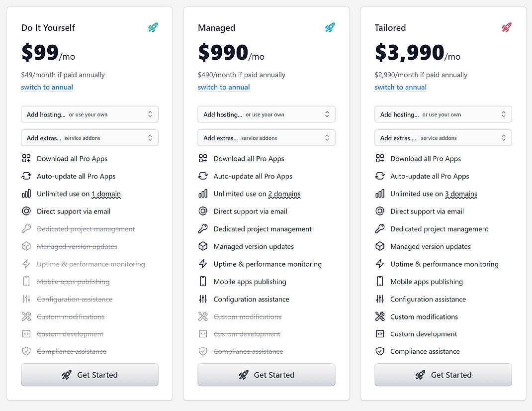Open the Add extras dropdown under Managed plan
Screen dimensions: 532x411
point(266,137)
